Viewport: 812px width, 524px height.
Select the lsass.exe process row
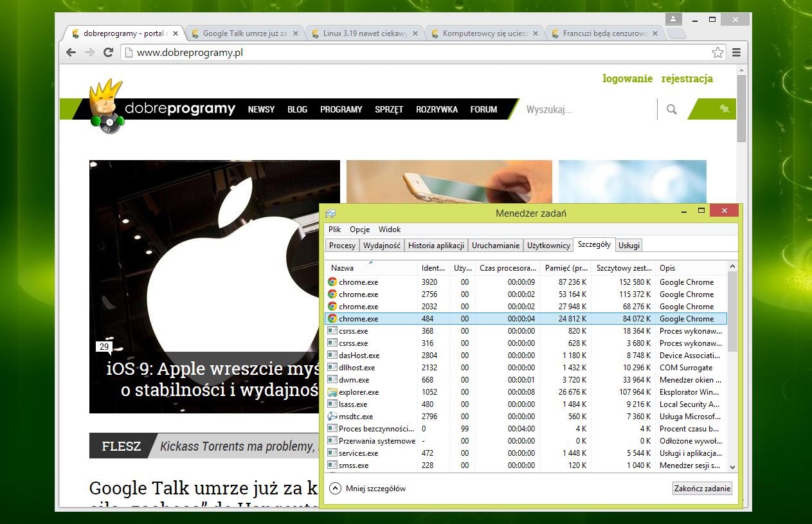click(x=527, y=404)
